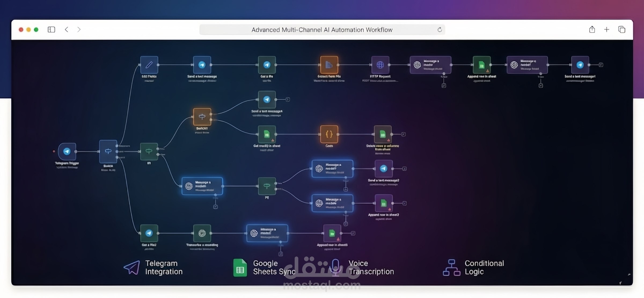
Task: Open the orange Code node
Action: [x=329, y=134]
